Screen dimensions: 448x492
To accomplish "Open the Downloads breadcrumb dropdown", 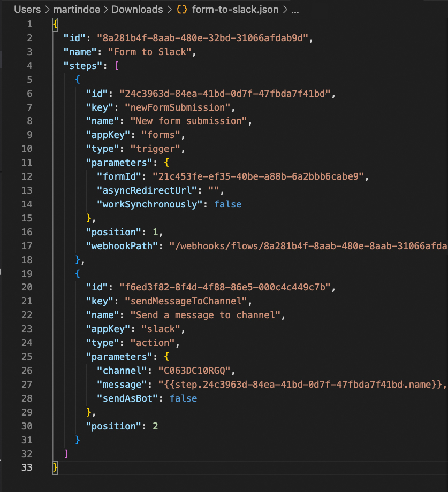I will [137, 9].
